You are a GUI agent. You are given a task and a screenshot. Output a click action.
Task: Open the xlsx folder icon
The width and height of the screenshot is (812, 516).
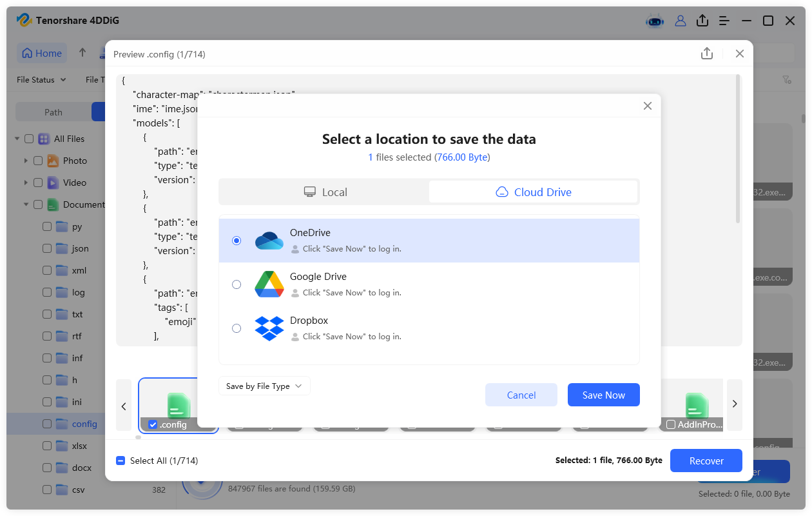point(62,446)
